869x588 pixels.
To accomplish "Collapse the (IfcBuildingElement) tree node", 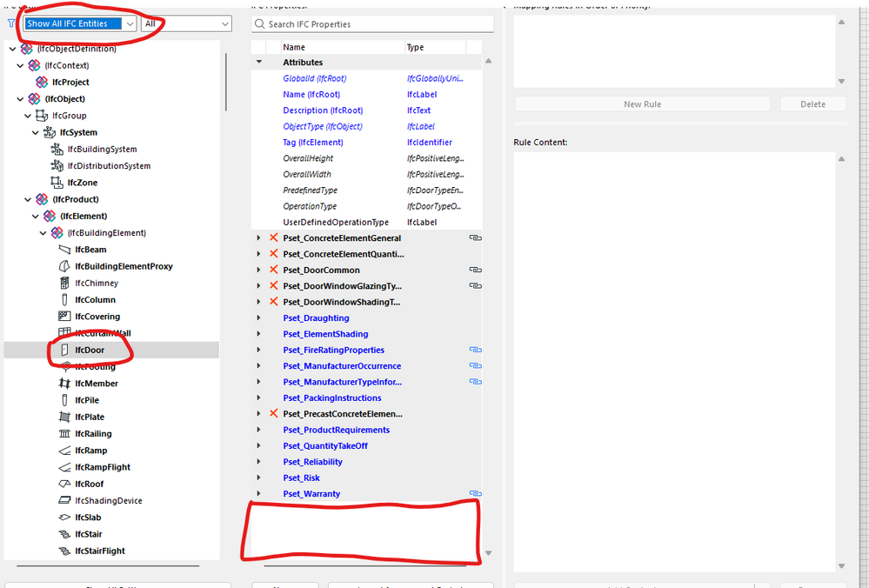I will pos(43,233).
